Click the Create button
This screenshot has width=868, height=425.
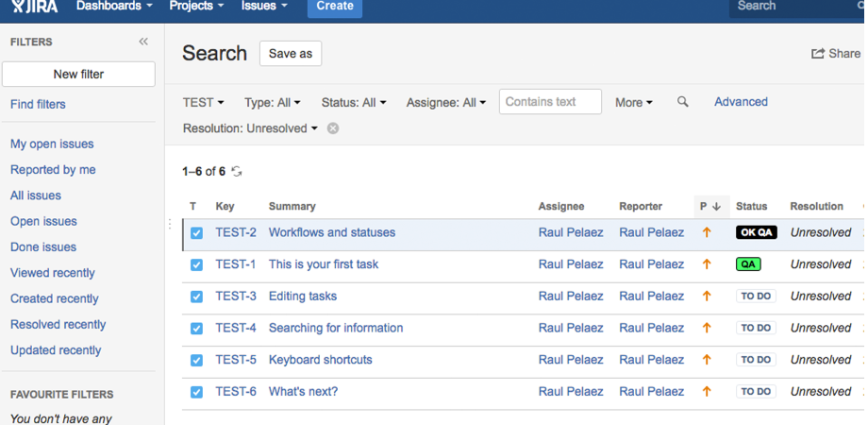[x=334, y=7]
